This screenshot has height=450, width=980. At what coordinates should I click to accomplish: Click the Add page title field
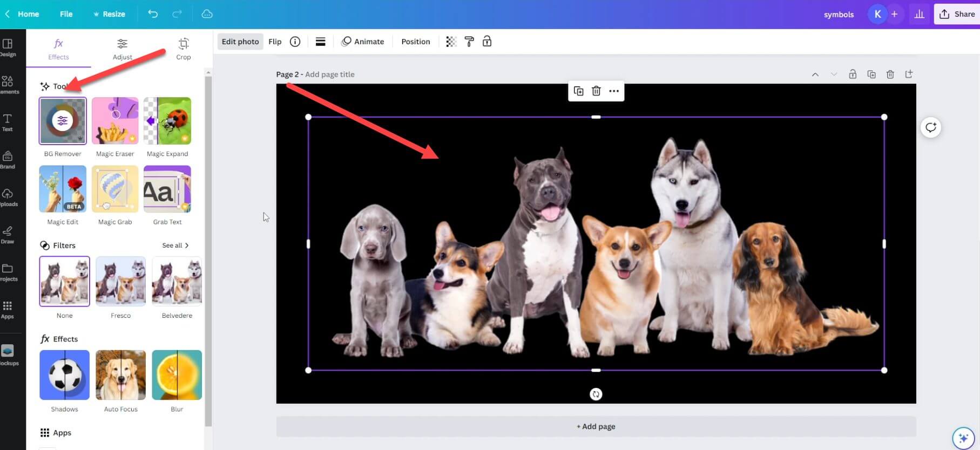[330, 74]
